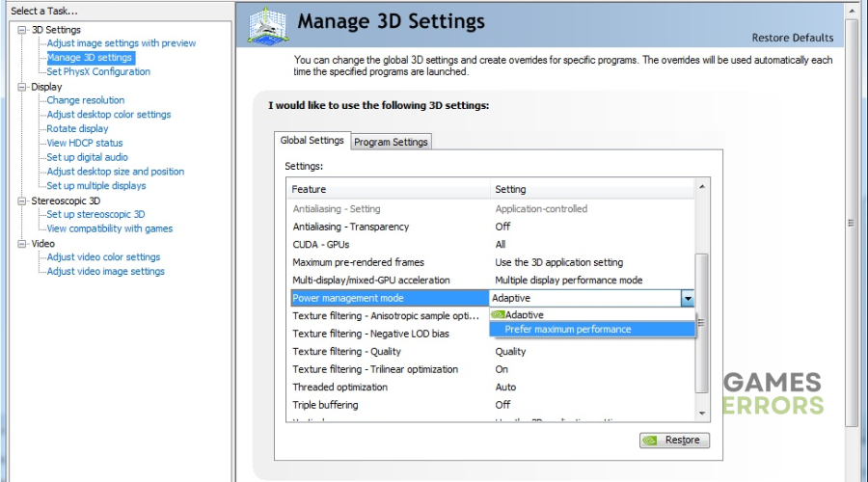The image size is (868, 482).
Task: Click the settings list scrollbar thumb
Action: [702, 323]
